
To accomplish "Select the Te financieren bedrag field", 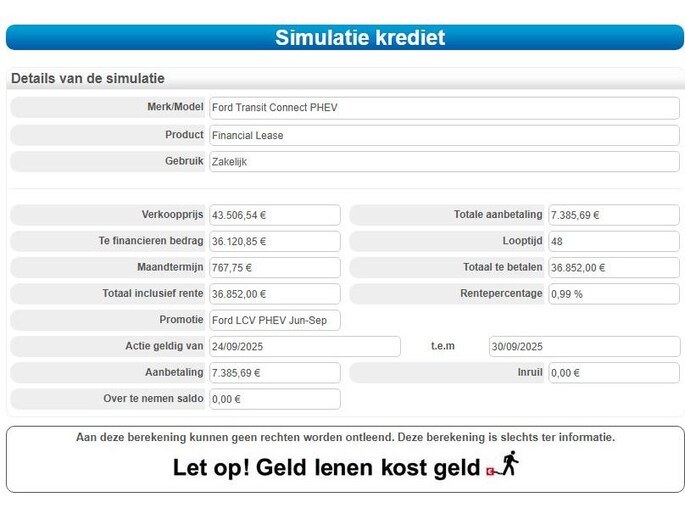I will coord(274,241).
